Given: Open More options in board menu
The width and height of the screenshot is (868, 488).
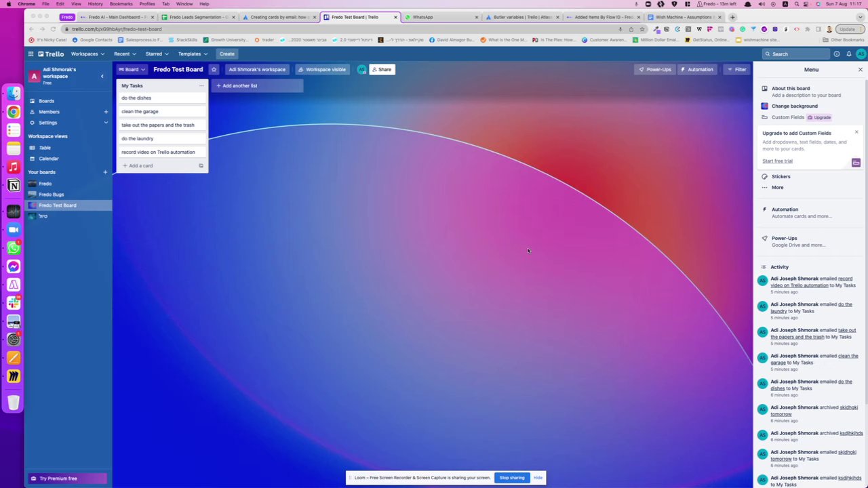Looking at the screenshot, I should [x=777, y=187].
